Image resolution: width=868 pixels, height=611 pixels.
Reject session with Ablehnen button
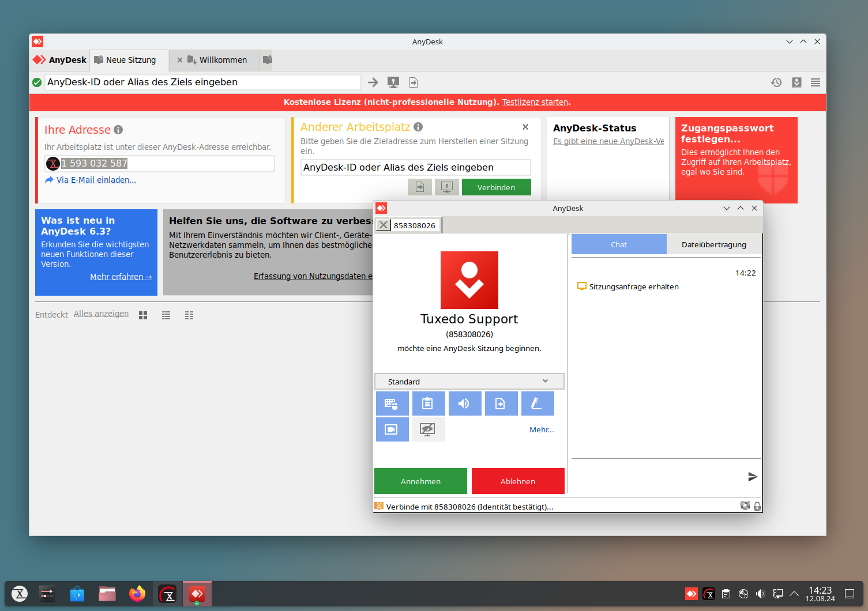[518, 481]
